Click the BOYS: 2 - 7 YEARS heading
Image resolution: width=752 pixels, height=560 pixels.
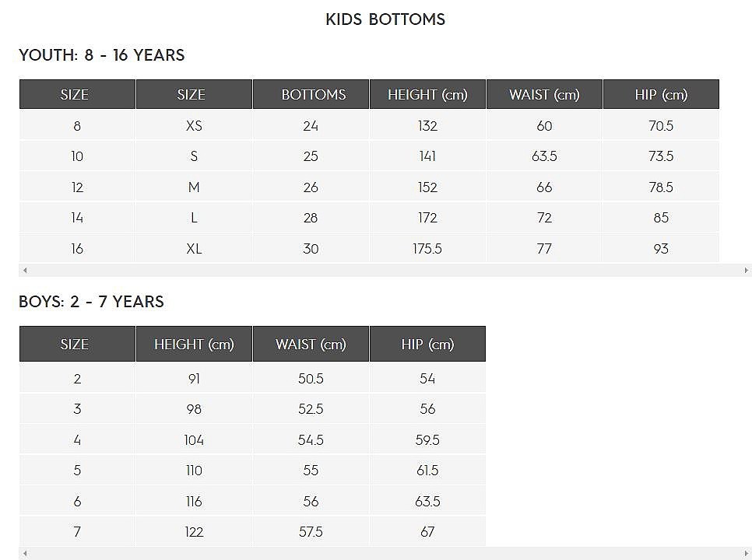pos(92,302)
